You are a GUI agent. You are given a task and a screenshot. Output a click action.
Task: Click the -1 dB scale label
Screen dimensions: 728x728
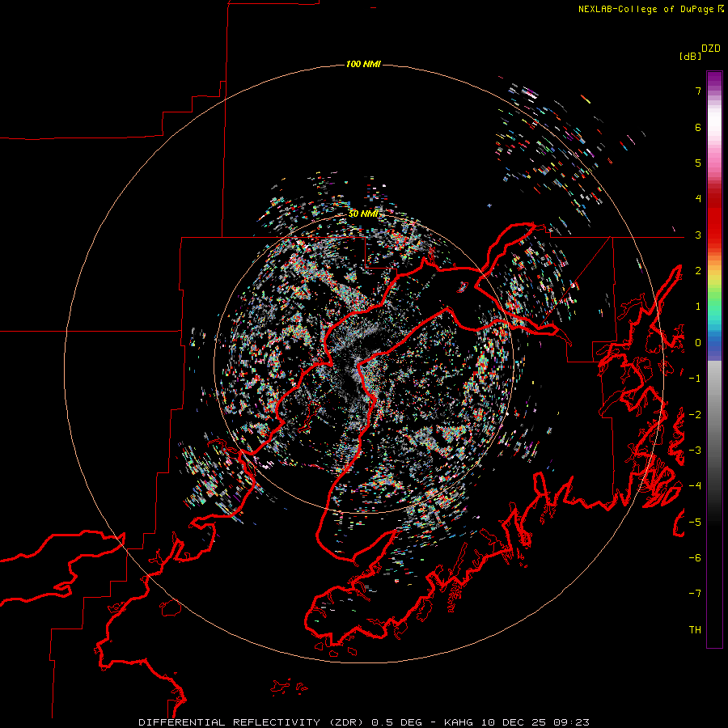tap(695, 379)
